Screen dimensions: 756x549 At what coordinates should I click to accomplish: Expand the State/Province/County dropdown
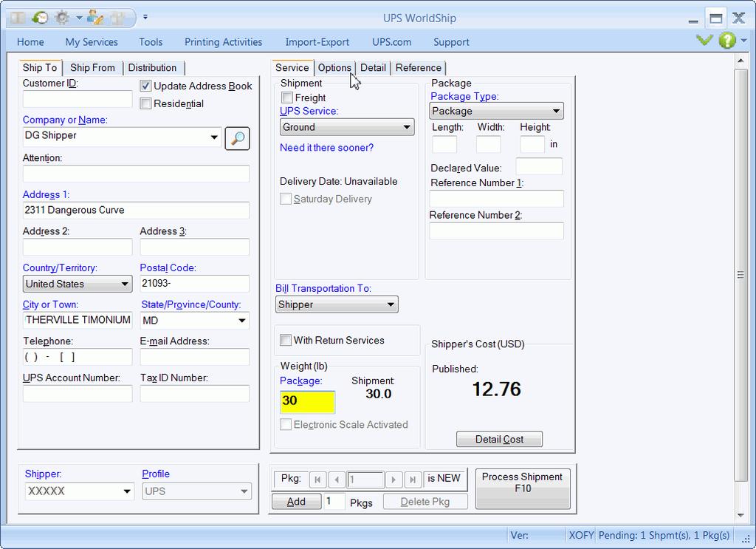pos(242,321)
